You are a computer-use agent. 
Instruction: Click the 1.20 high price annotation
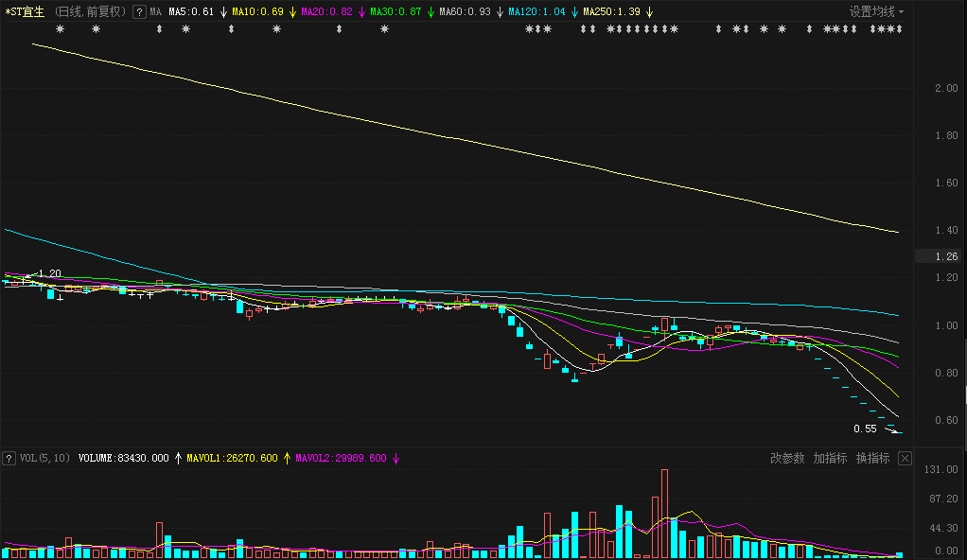pos(48,273)
